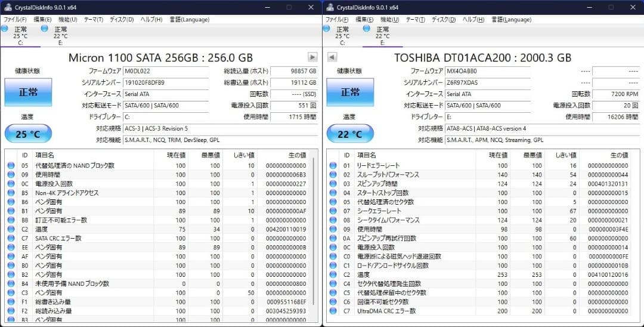Click the previous disk arrow in TOSHIBA window
The image size is (644, 327).
tap(332, 57)
